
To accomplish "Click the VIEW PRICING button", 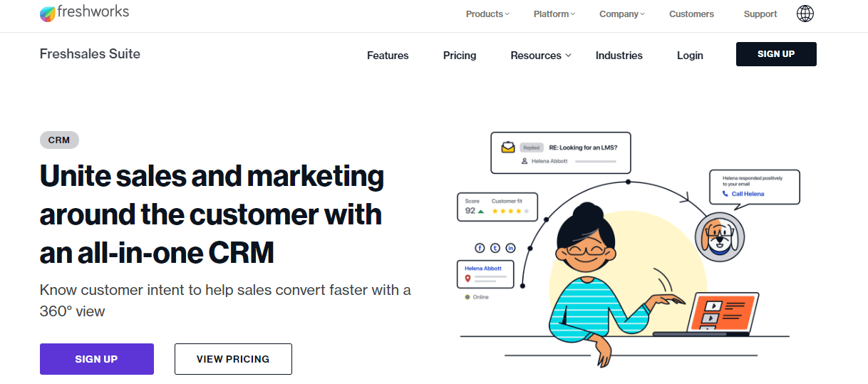I will click(x=233, y=359).
